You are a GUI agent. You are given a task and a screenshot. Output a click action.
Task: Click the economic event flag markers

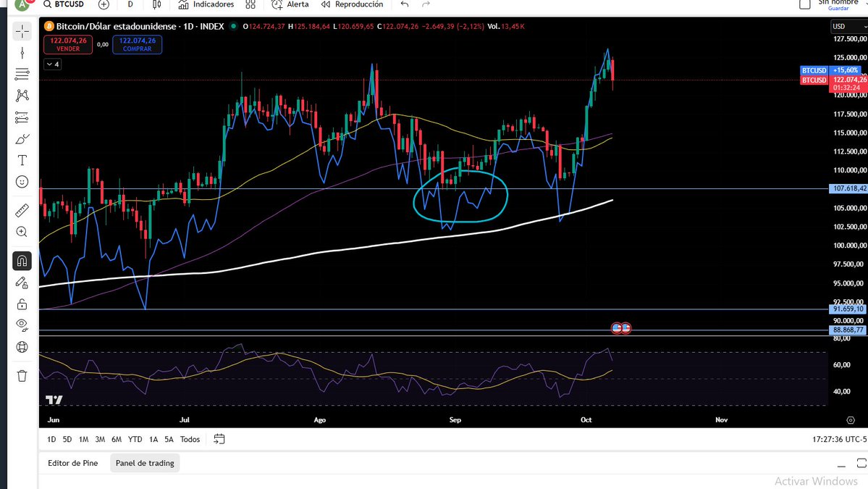pyautogui.click(x=621, y=328)
